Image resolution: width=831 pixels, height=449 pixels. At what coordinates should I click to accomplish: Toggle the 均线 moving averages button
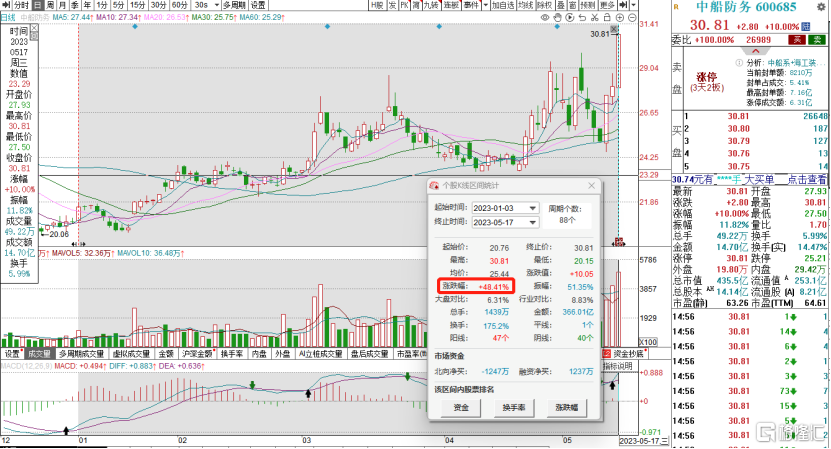coord(526,5)
